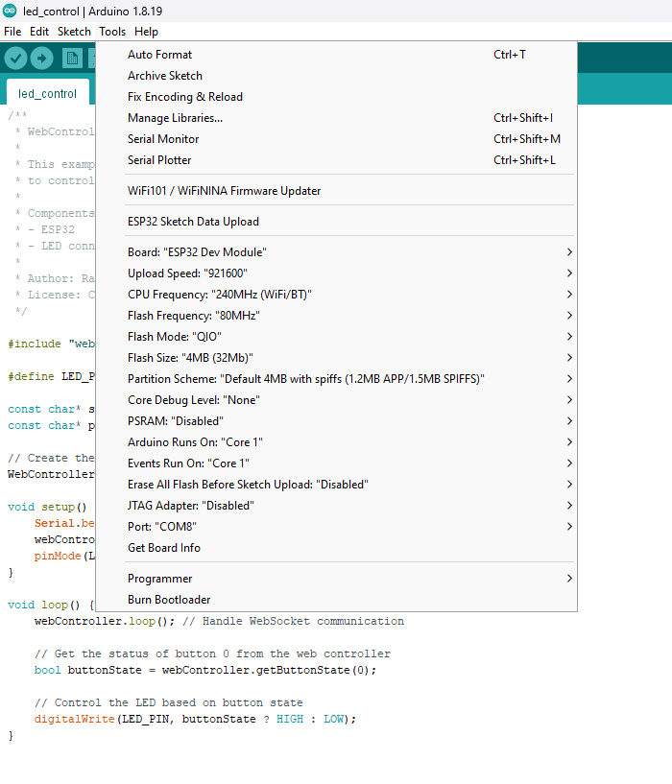Click the Upload arrow toolbar icon
The height and width of the screenshot is (784, 672).
coord(42,59)
